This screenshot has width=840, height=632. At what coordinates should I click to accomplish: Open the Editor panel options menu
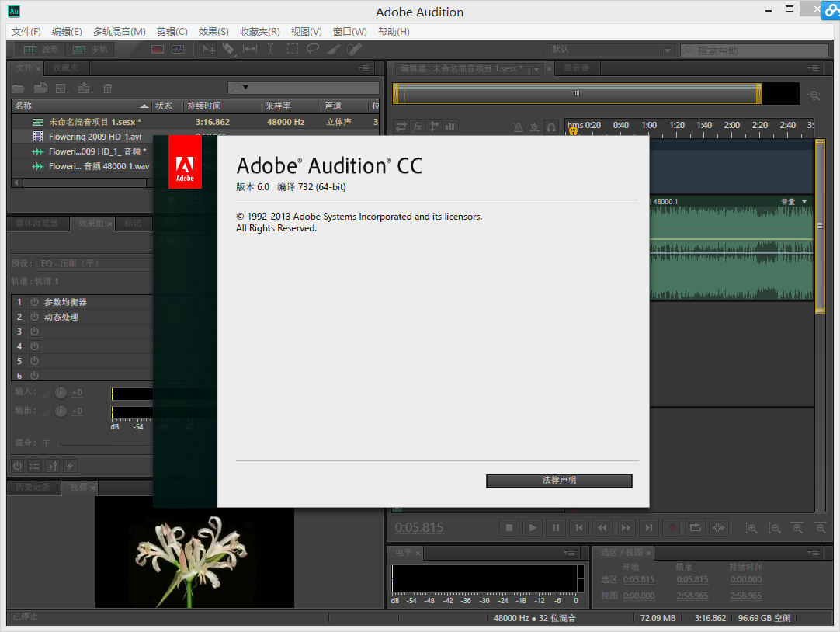[813, 68]
